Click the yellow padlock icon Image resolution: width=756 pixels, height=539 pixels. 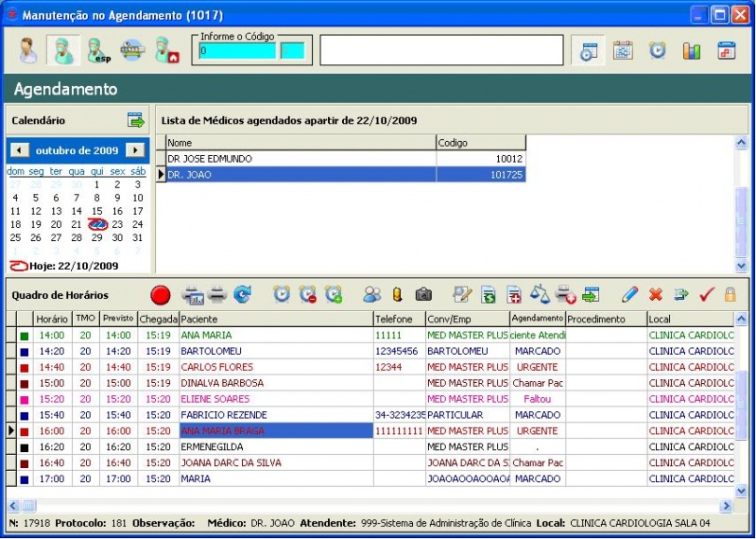730,295
